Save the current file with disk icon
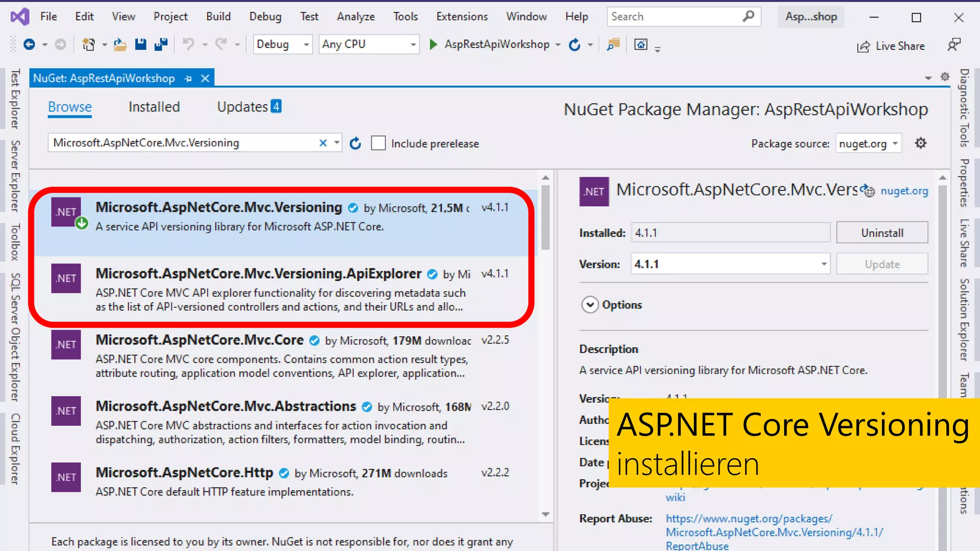The width and height of the screenshot is (980, 551). point(140,44)
